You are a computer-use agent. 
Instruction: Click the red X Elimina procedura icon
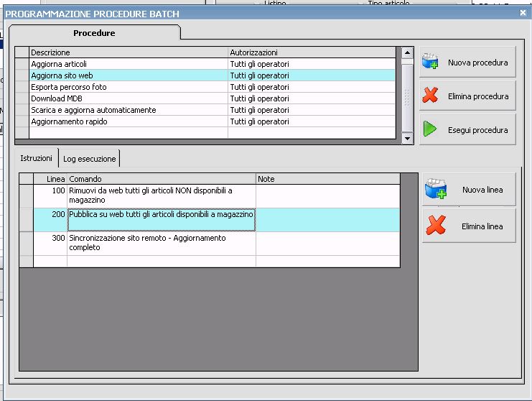tap(430, 95)
